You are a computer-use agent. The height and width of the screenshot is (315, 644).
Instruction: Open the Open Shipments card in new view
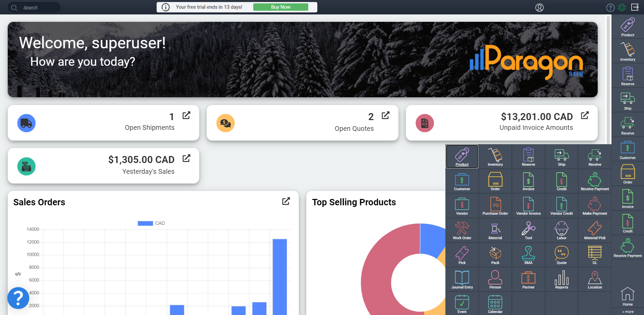(186, 115)
